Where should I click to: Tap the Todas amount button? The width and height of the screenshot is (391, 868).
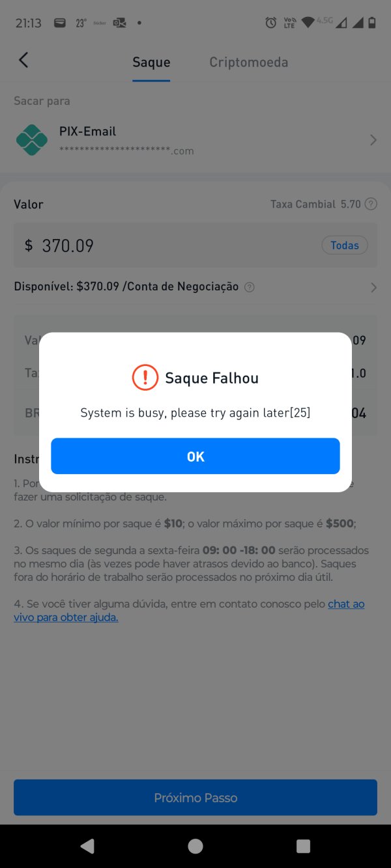[x=345, y=245]
